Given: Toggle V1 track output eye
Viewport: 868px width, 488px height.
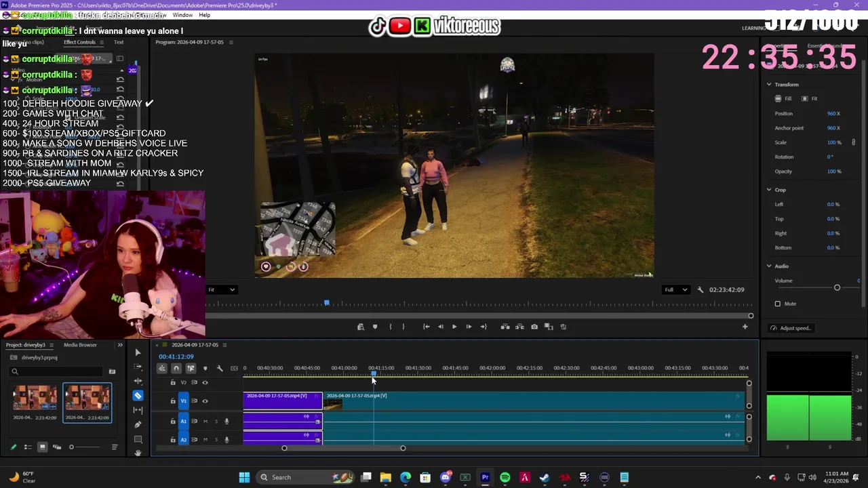Looking at the screenshot, I should (205, 401).
